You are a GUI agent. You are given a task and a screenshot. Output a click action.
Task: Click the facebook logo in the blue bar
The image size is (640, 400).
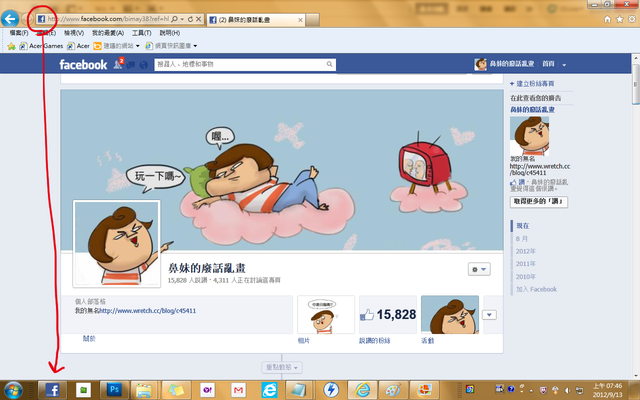pyautogui.click(x=83, y=64)
